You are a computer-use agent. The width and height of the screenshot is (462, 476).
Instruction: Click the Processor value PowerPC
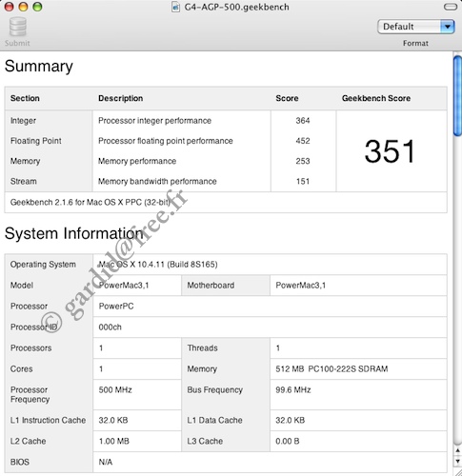(116, 307)
